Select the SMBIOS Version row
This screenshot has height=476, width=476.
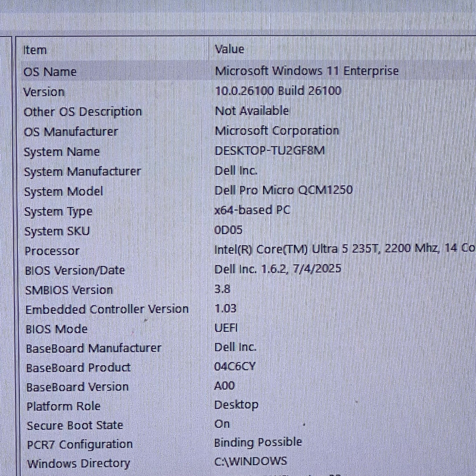pyautogui.click(x=69, y=290)
